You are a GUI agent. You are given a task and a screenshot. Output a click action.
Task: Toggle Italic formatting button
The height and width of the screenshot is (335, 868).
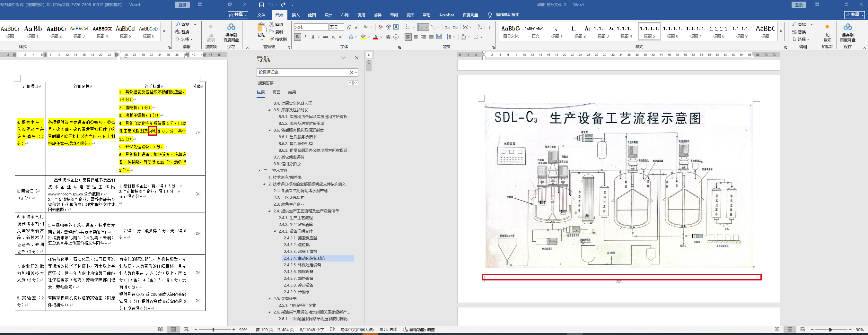click(305, 37)
